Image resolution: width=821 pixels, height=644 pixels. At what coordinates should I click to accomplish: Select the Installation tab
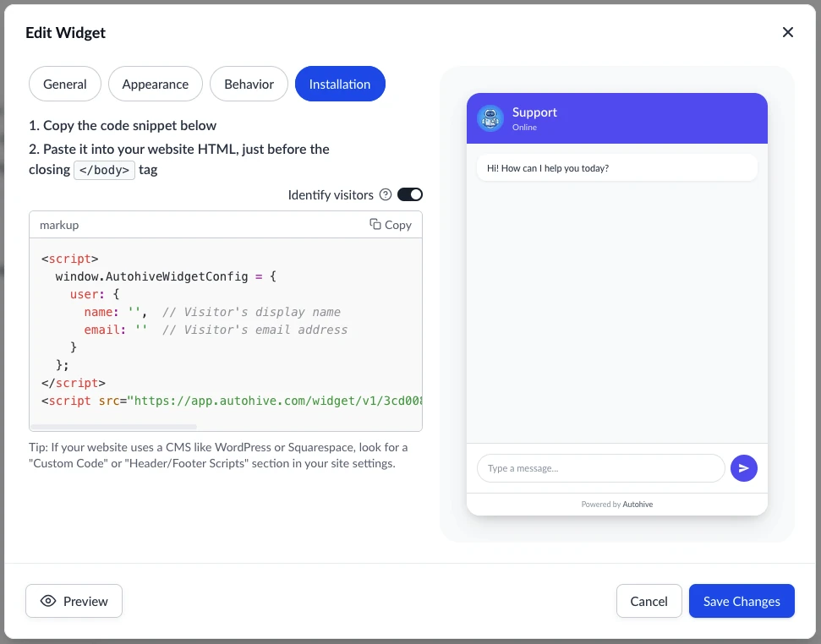click(x=340, y=84)
